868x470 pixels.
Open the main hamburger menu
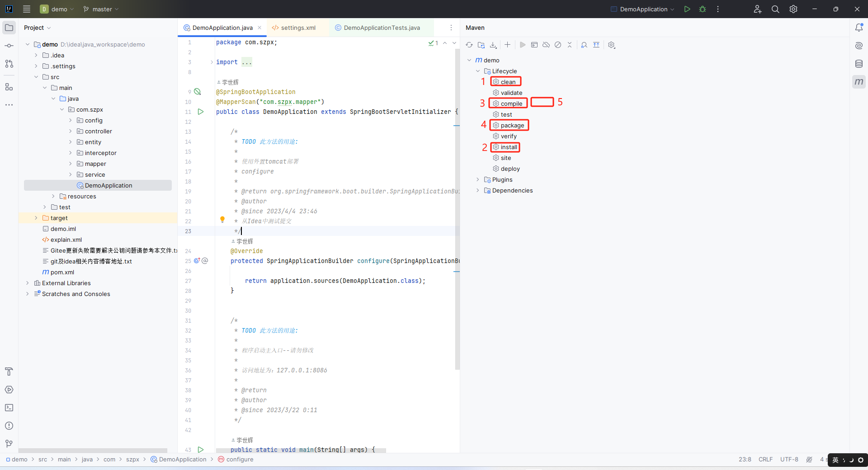pyautogui.click(x=26, y=9)
